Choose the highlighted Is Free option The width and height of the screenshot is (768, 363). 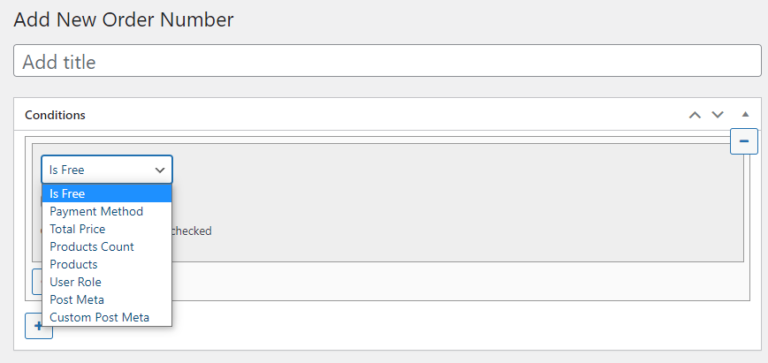click(x=107, y=194)
